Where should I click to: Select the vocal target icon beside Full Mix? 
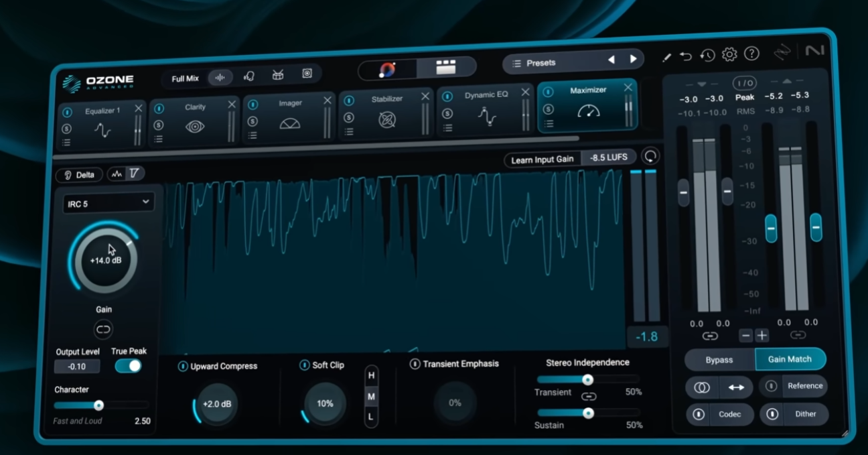[x=248, y=76]
